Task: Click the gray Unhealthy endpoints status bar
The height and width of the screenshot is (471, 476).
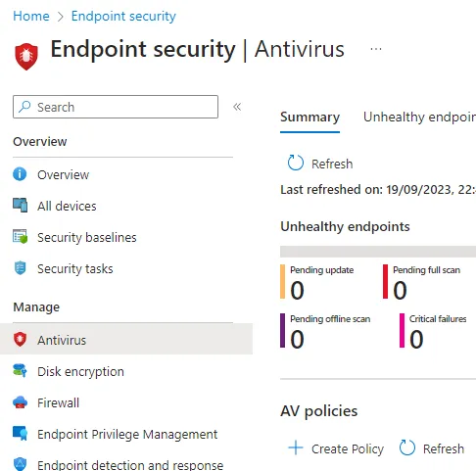Action: [378, 252]
